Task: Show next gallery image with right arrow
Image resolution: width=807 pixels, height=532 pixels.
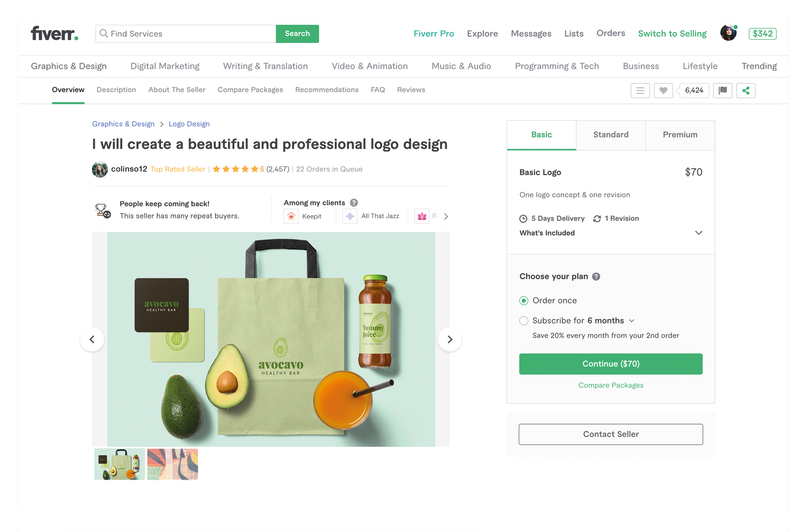Action: (450, 339)
